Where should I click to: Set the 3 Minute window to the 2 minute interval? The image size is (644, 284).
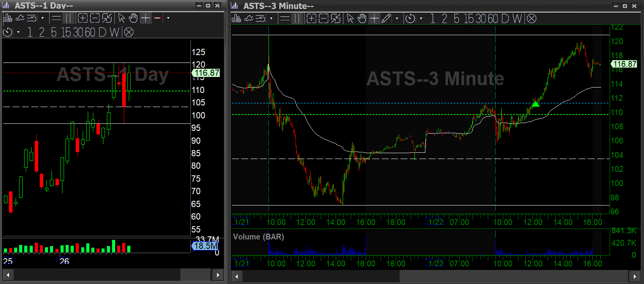coord(444,18)
